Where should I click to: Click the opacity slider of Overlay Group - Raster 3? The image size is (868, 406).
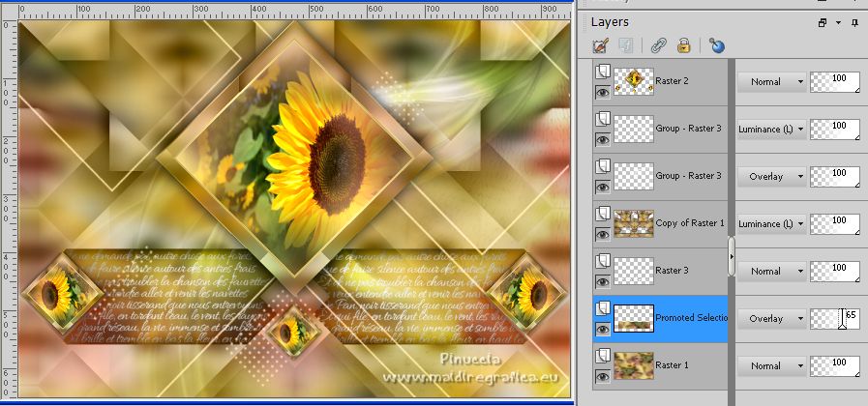(835, 177)
